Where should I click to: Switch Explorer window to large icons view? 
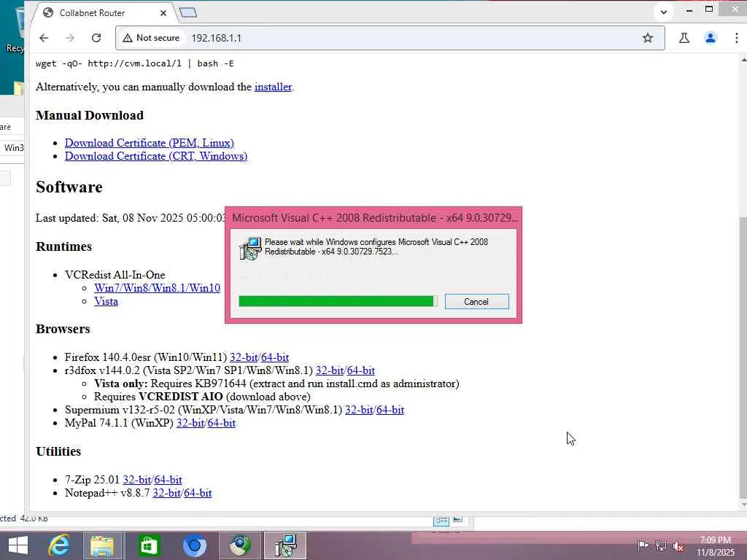[458, 519]
